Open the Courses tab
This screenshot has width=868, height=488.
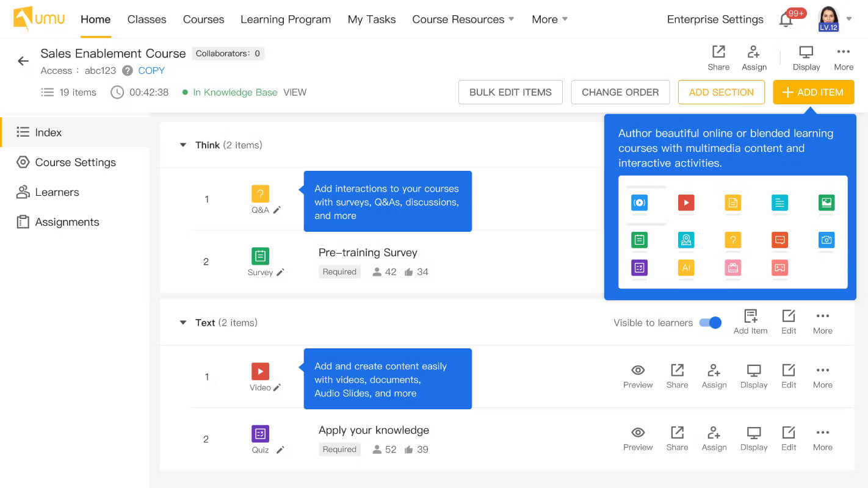(203, 20)
